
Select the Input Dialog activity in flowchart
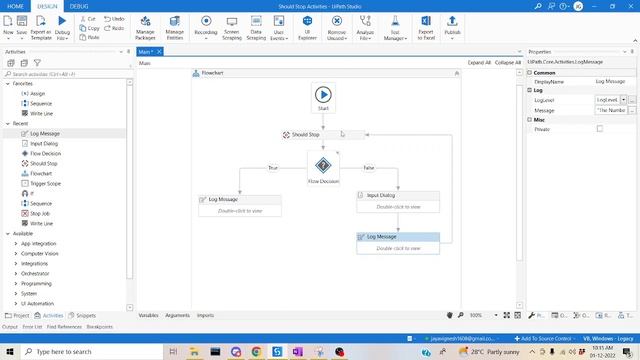[398, 202]
